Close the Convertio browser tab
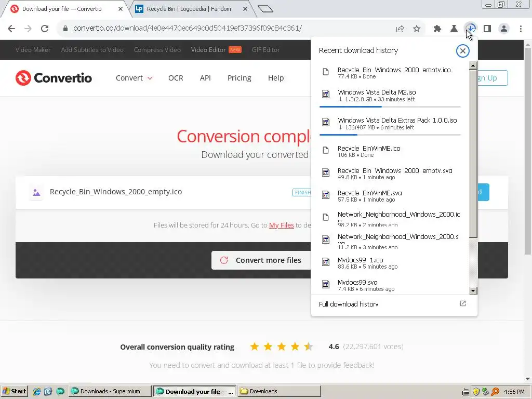The image size is (532, 399). [121, 9]
